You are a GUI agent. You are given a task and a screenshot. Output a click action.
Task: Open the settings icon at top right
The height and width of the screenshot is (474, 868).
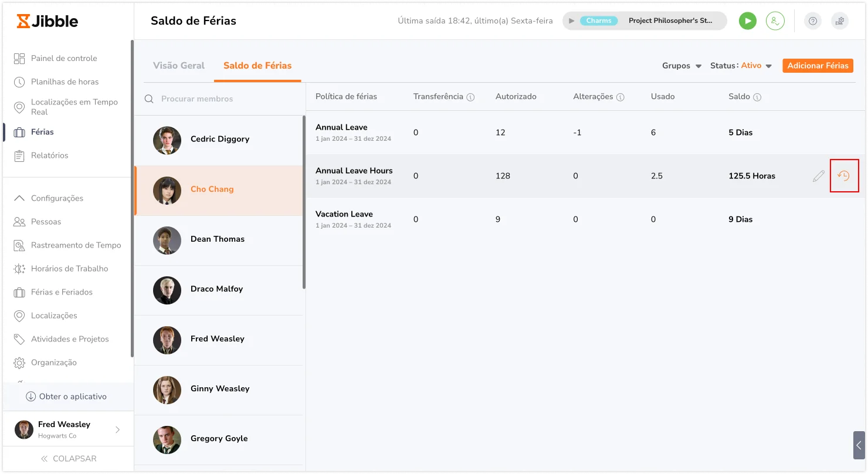click(x=840, y=21)
